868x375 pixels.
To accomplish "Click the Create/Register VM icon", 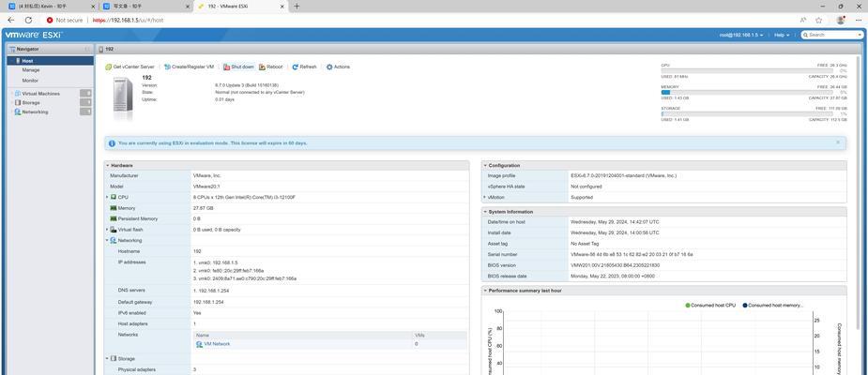I will pyautogui.click(x=167, y=67).
